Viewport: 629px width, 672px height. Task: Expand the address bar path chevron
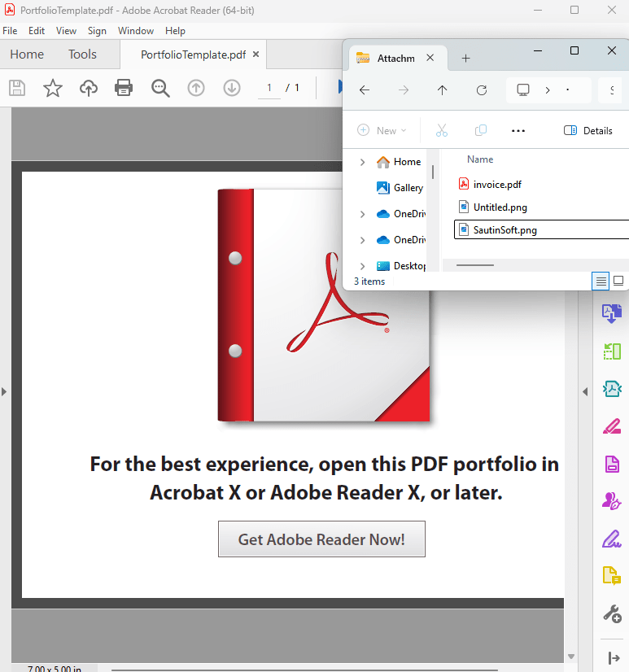click(548, 90)
